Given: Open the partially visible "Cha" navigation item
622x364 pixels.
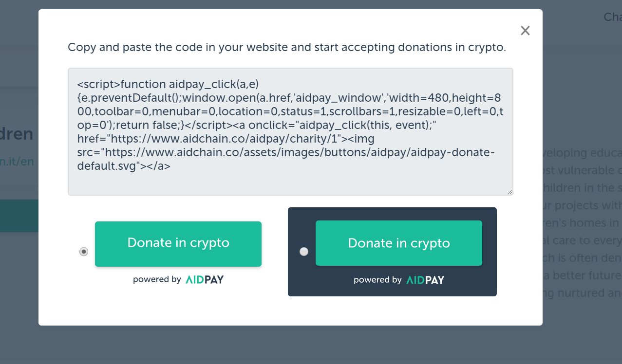Looking at the screenshot, I should coord(613,17).
